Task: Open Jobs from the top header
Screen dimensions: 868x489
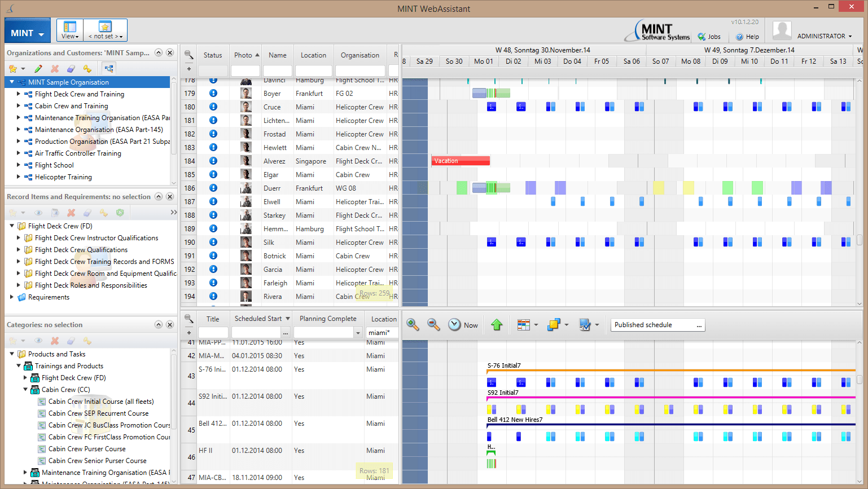Action: (x=709, y=37)
